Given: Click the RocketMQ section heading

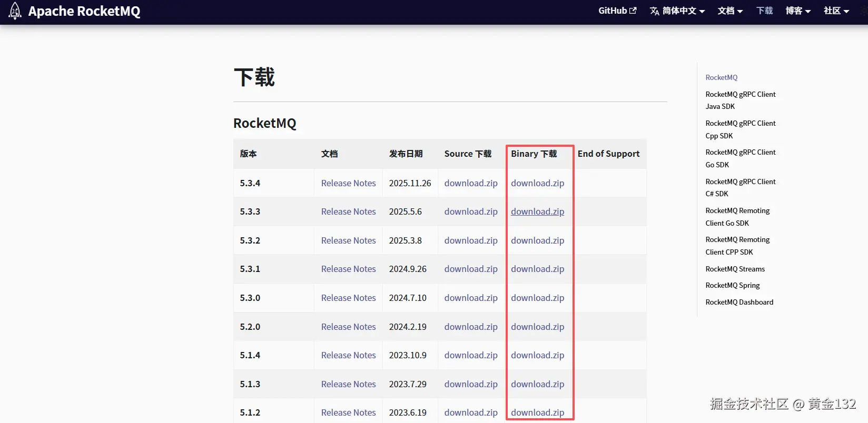Looking at the screenshot, I should pos(265,123).
